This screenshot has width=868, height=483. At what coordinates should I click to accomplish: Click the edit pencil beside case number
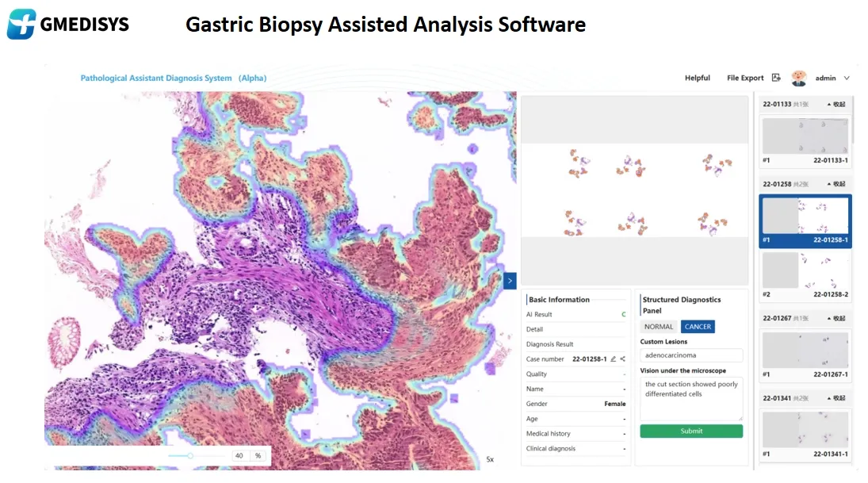pos(614,359)
